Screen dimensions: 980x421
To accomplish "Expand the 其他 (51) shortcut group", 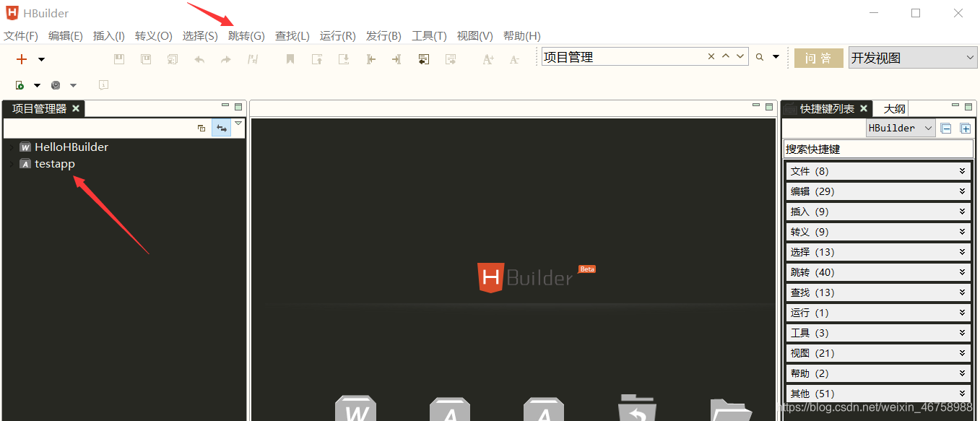I will pyautogui.click(x=878, y=394).
